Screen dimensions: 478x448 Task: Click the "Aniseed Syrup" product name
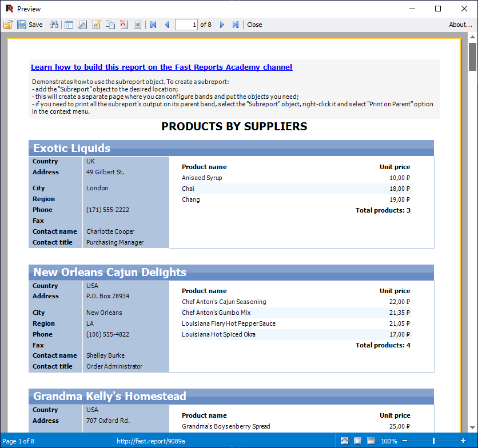pyautogui.click(x=202, y=178)
